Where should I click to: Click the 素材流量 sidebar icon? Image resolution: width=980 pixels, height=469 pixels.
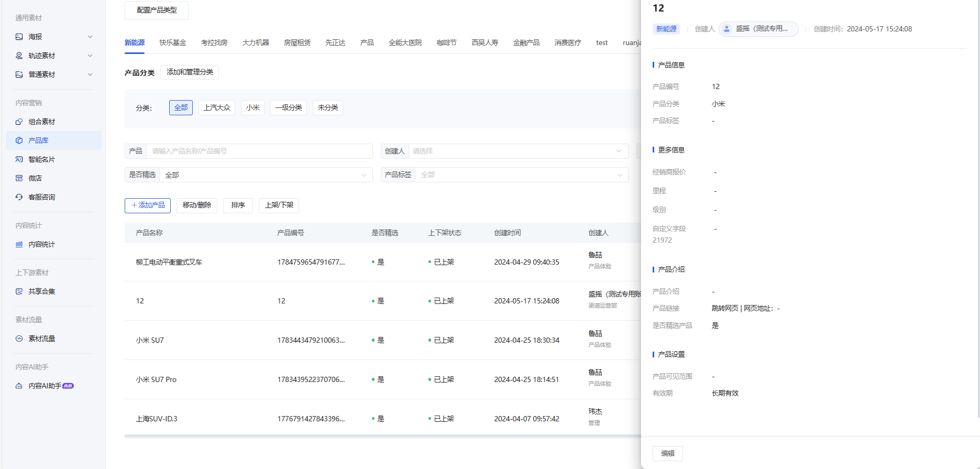coord(19,339)
